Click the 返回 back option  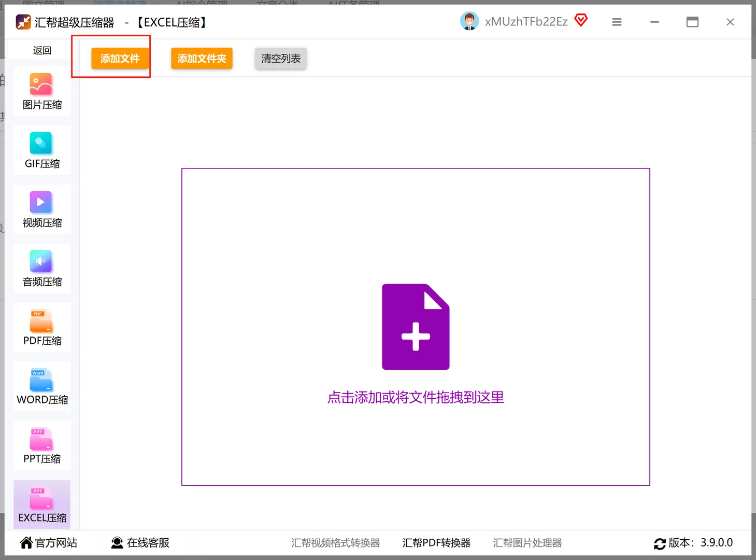(x=41, y=50)
